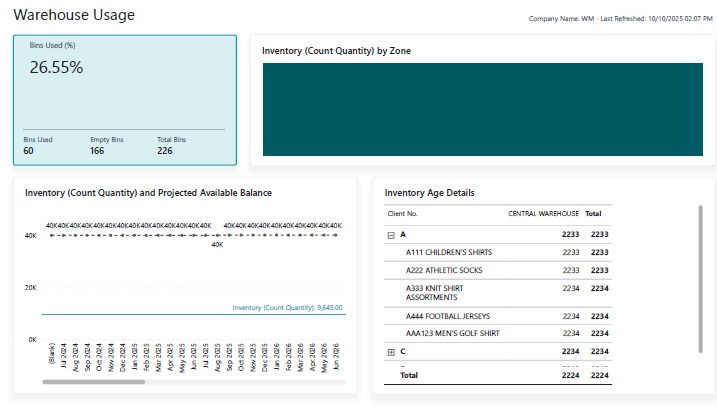Click the Inventory (Count Quantity) line label
Image resolution: width=717 pixels, height=408 pixels.
coord(287,308)
